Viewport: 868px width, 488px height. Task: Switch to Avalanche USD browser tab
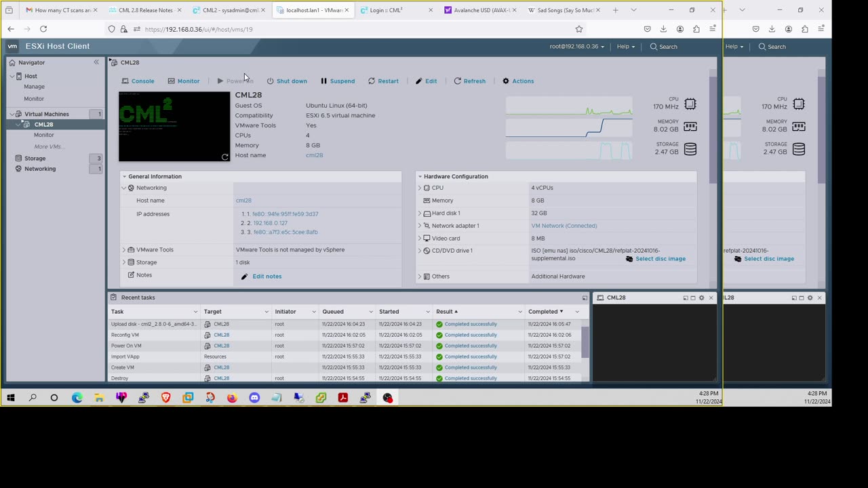481,10
